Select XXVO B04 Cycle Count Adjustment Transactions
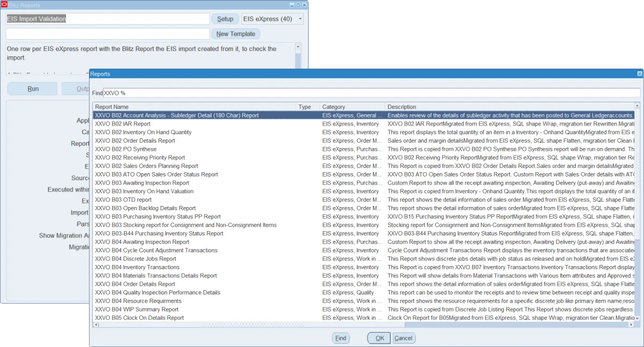The image size is (644, 347). coord(363,250)
